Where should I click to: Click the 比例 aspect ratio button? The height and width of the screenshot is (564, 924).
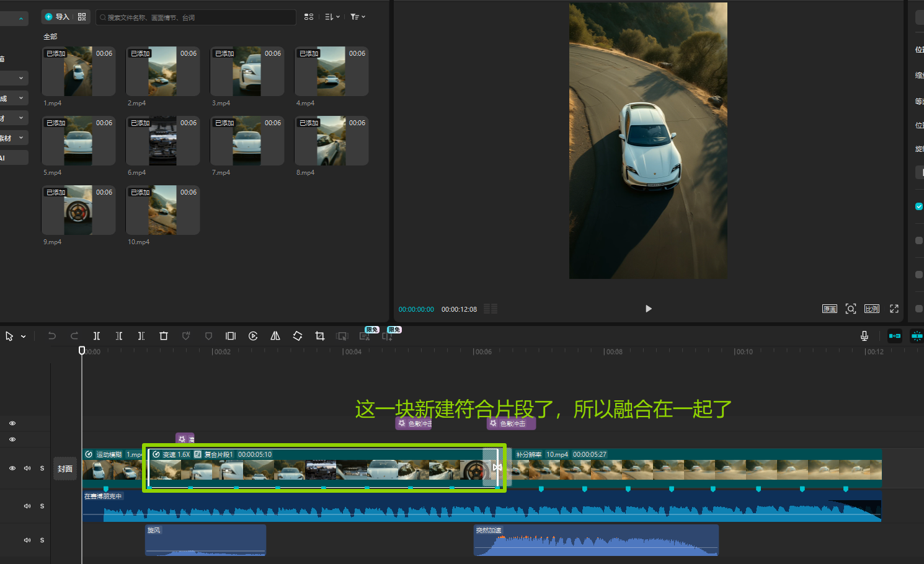tap(872, 309)
